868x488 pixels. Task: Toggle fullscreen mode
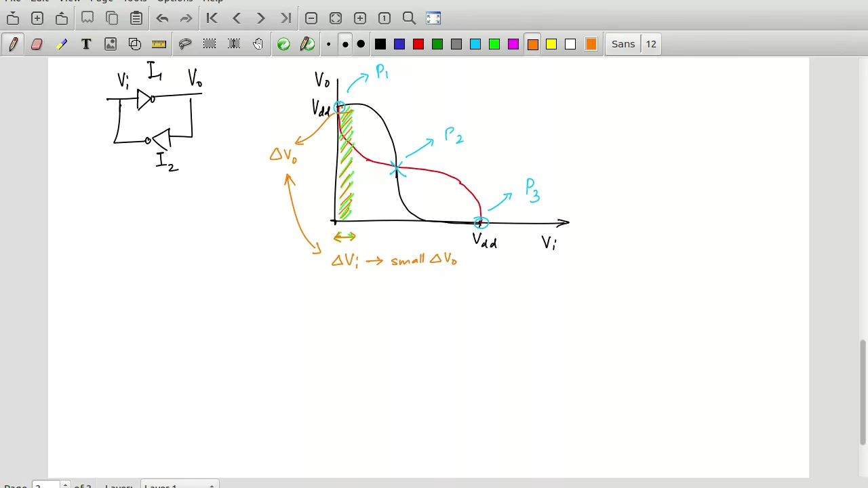[433, 18]
